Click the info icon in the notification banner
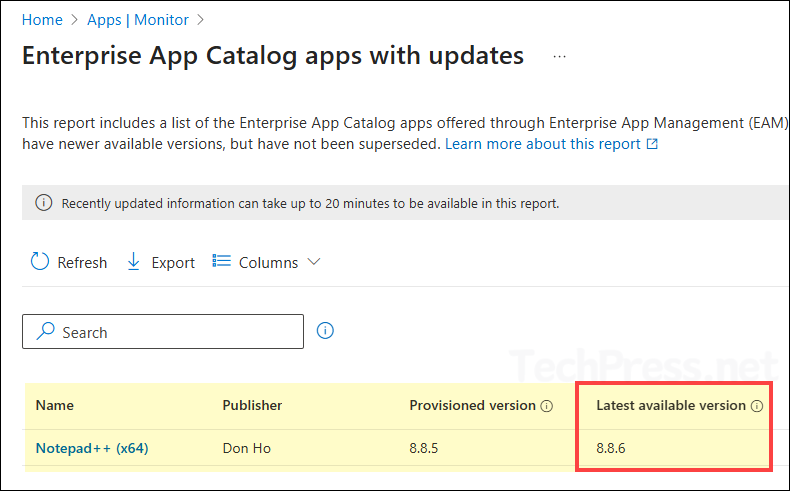This screenshot has height=491, width=790. pos(43,203)
